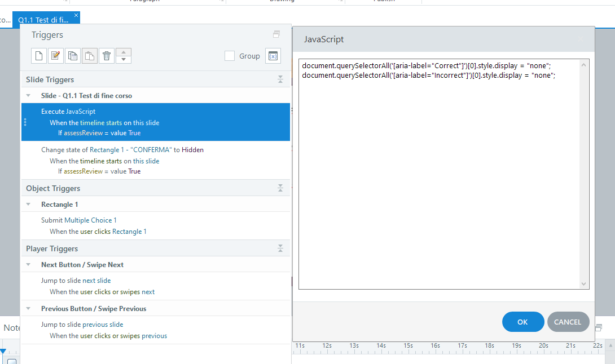615x364 pixels.
Task: Collapse the Player Triggers section
Action: [280, 248]
